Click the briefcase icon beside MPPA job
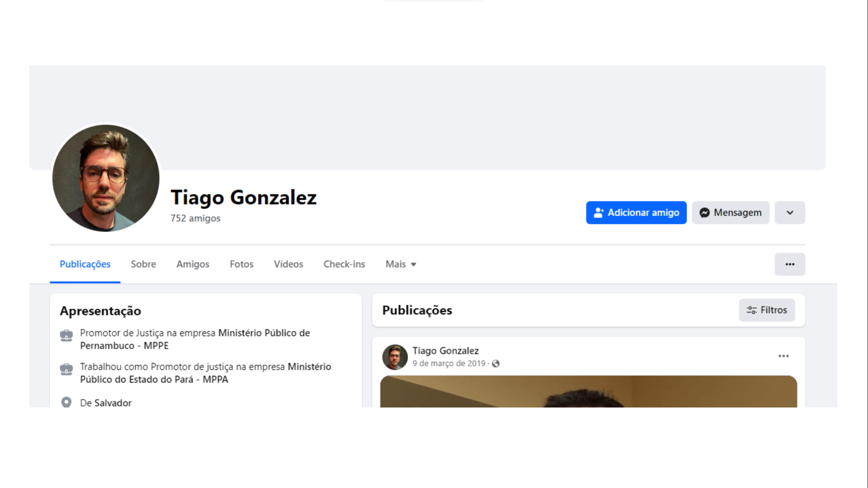 pos(66,369)
